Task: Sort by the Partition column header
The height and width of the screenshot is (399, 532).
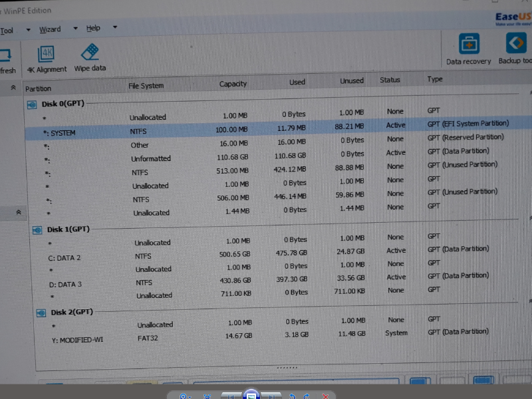Action: click(38, 88)
